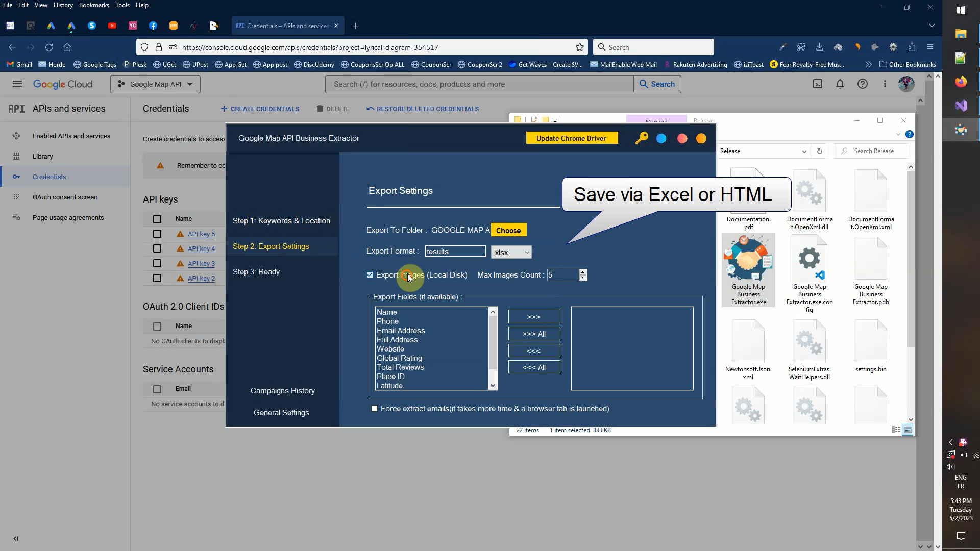Screen dimensions: 980x551
Task: Click the yellow Choose folder button
Action: [508, 231]
